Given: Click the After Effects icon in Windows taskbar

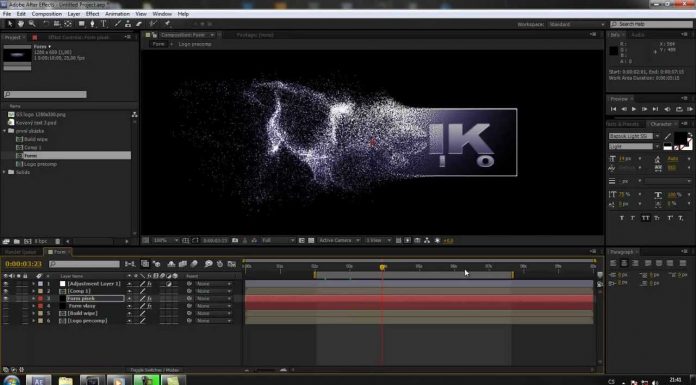Looking at the screenshot, I should coord(39,380).
